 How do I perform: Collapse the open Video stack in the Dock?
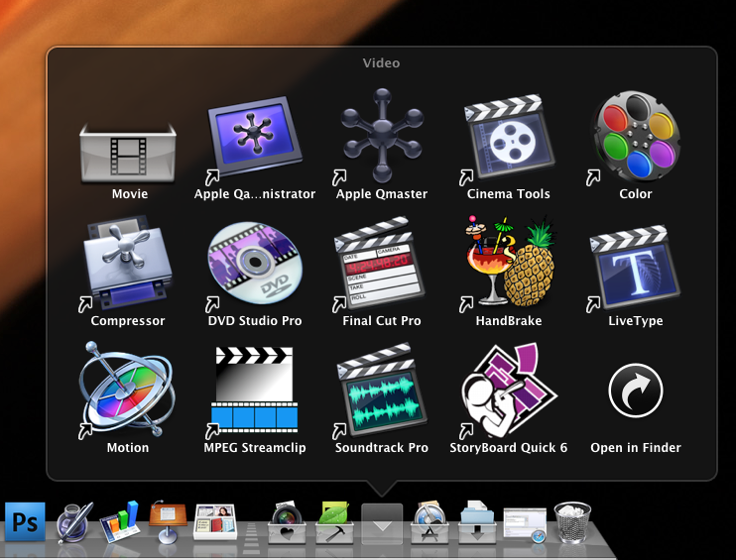coord(382,524)
